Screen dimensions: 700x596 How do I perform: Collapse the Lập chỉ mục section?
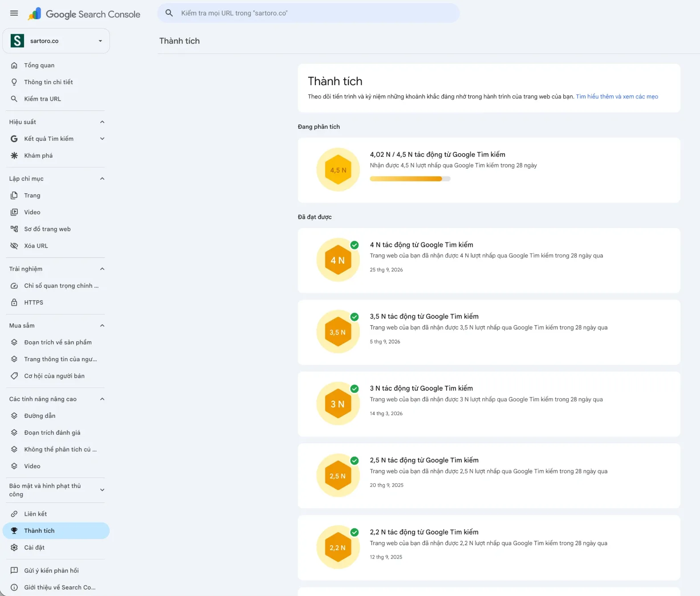tap(102, 179)
